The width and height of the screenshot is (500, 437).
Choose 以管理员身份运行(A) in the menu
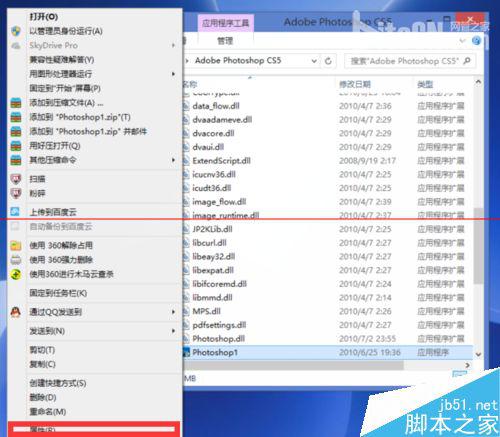[66, 31]
